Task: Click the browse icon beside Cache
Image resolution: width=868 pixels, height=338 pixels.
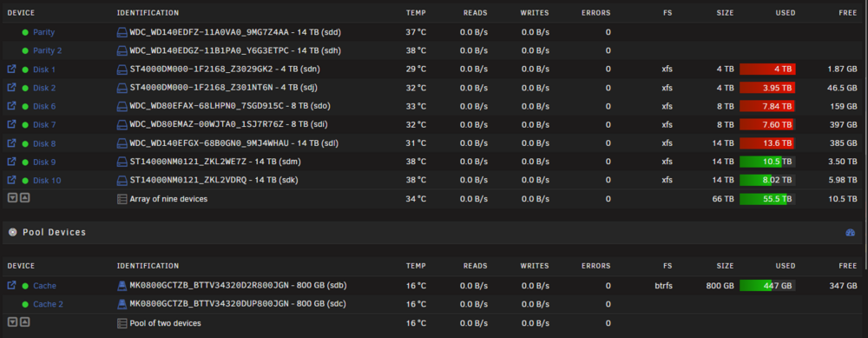Action: point(11,285)
